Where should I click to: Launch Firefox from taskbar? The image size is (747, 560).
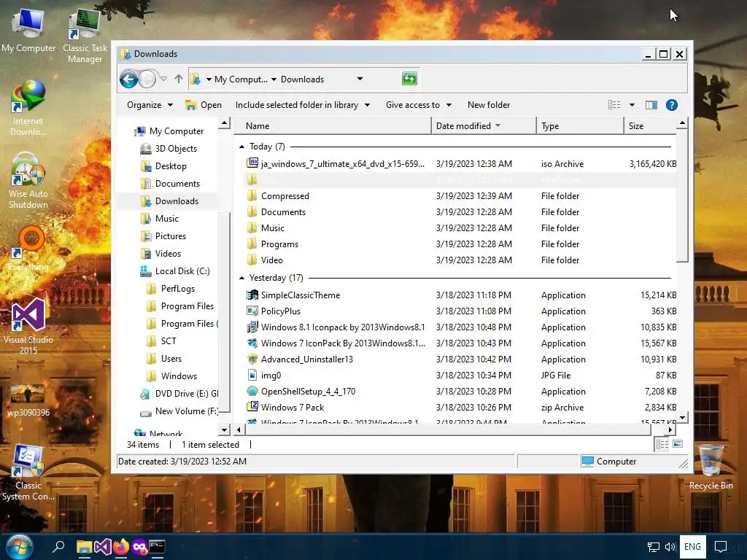(121, 547)
